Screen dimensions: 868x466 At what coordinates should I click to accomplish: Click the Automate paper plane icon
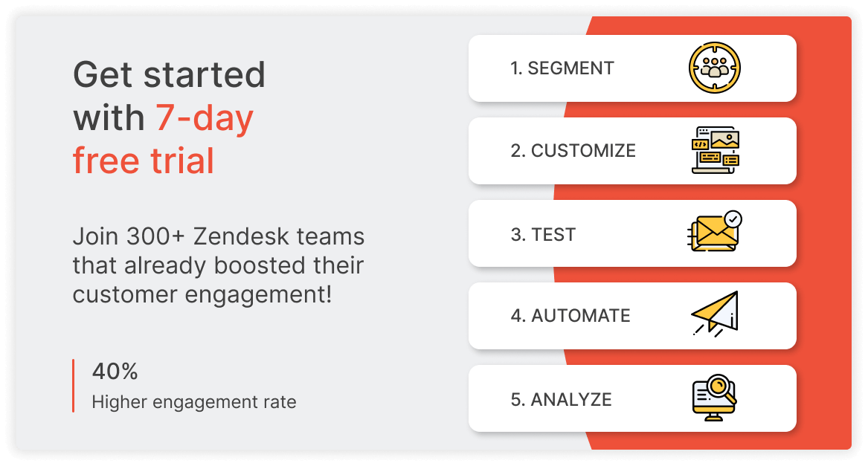point(715,315)
